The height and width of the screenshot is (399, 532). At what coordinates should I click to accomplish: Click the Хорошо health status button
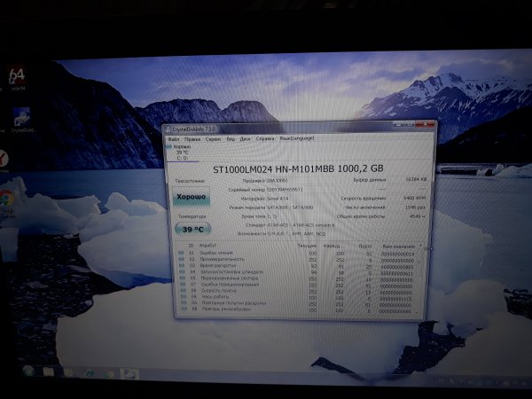tap(192, 197)
